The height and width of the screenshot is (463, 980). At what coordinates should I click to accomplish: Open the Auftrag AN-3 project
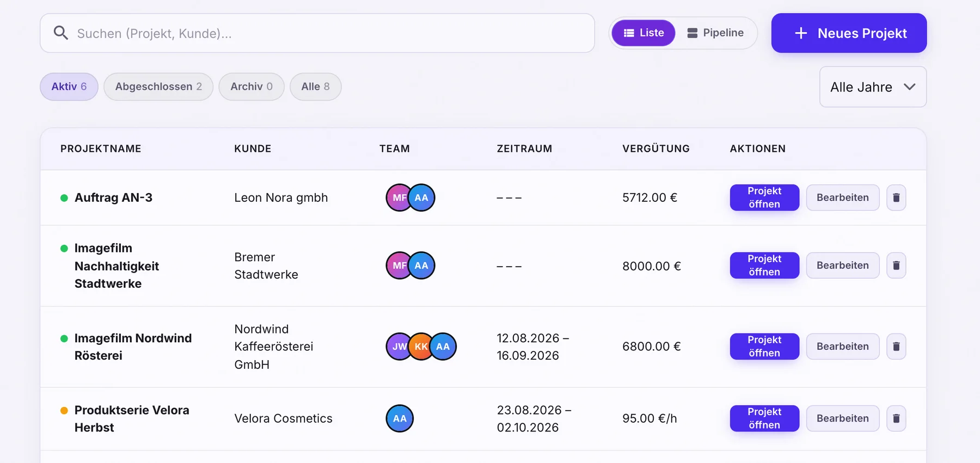(x=764, y=197)
